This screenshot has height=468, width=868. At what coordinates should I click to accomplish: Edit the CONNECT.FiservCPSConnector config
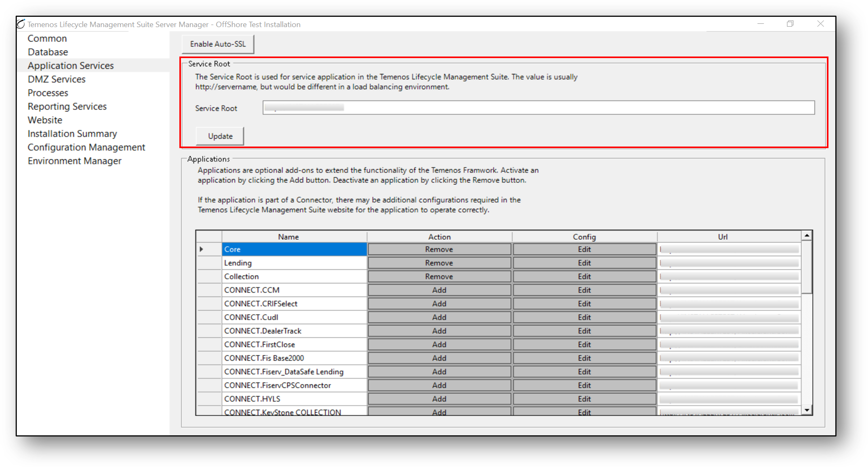point(584,385)
